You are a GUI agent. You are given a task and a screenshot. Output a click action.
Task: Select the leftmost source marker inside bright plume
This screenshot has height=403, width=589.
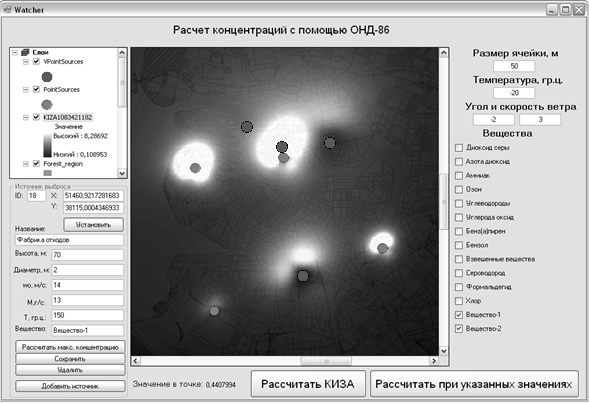[195, 168]
